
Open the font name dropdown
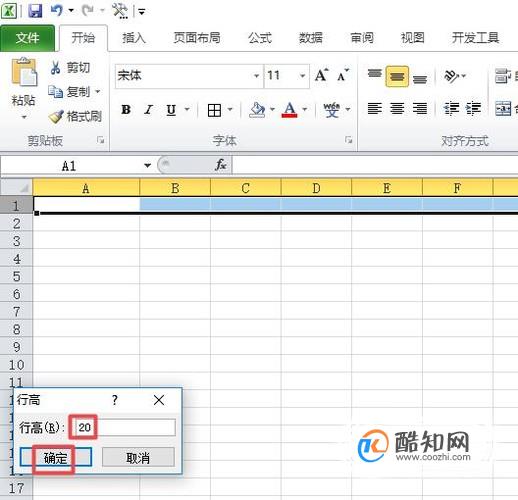coord(256,76)
